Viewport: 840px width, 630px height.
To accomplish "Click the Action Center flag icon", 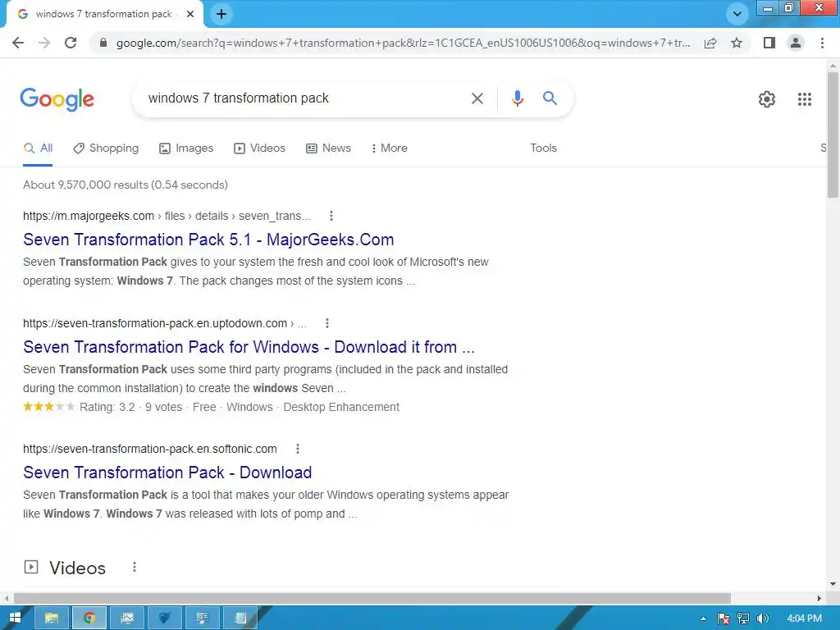I will (723, 619).
